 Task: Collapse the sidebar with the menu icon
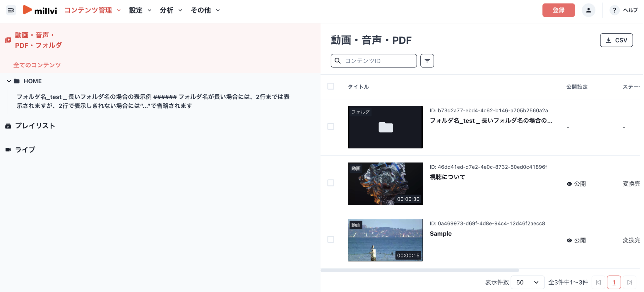click(x=11, y=10)
